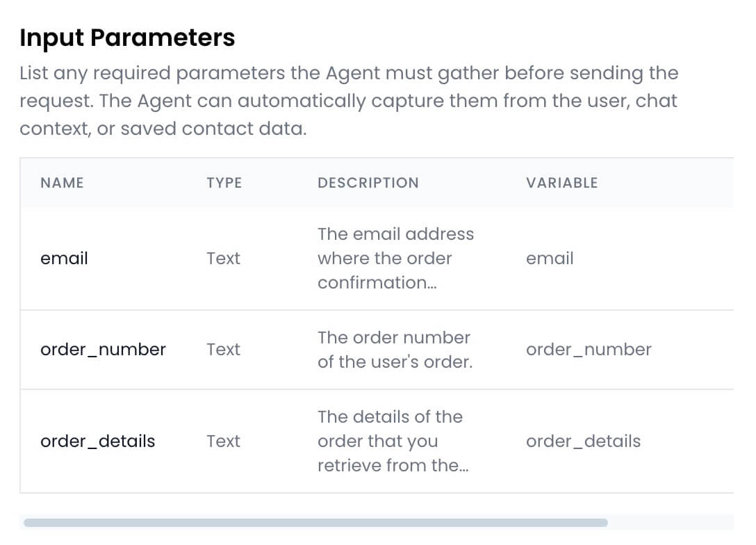Viewport: 756px width, 545px height.
Task: Click the TYPE column header
Action: 224,183
